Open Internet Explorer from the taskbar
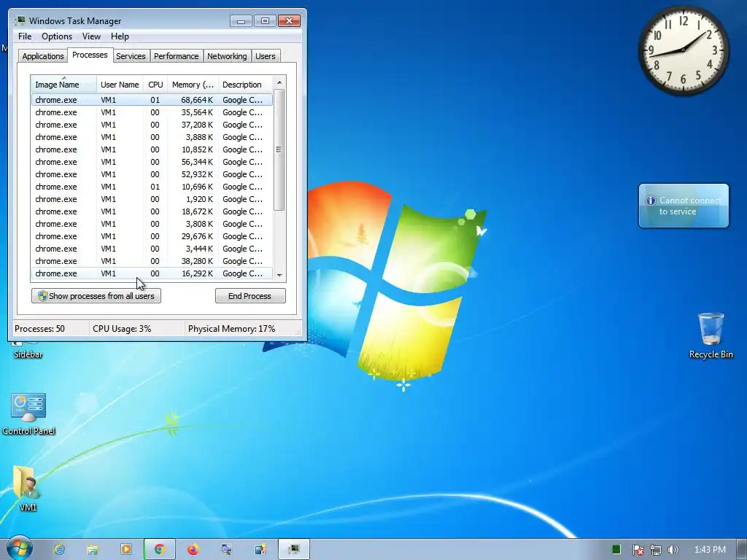Viewport: 747px width, 560px height. (59, 549)
